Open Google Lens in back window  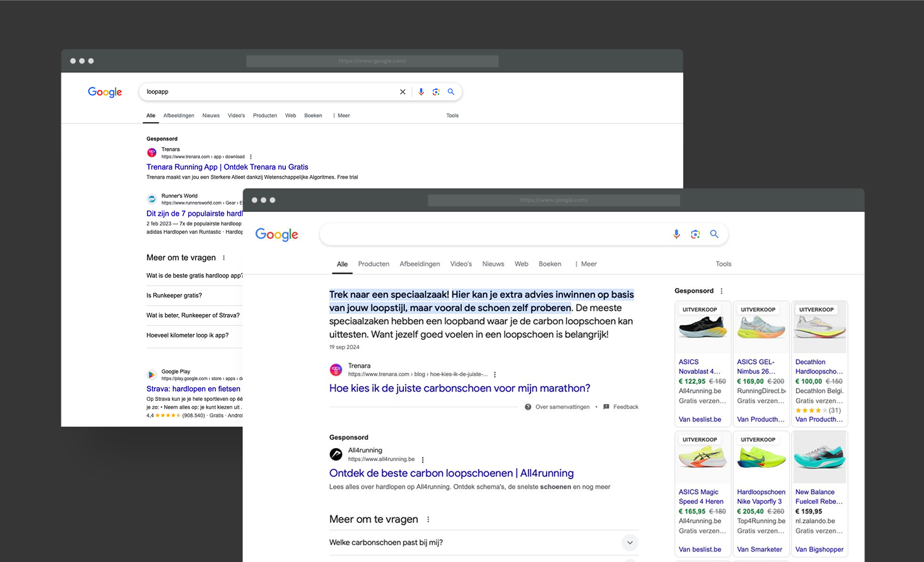(x=436, y=92)
